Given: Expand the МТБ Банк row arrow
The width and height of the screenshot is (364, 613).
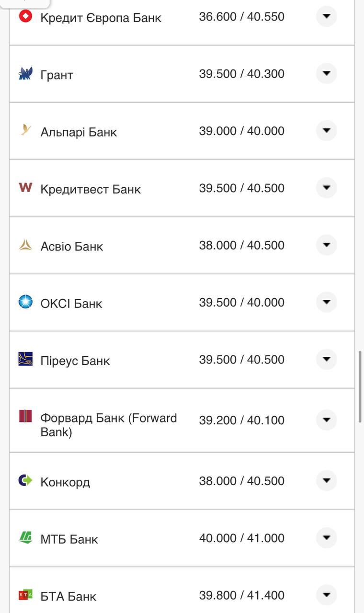Looking at the screenshot, I should click(x=327, y=538).
